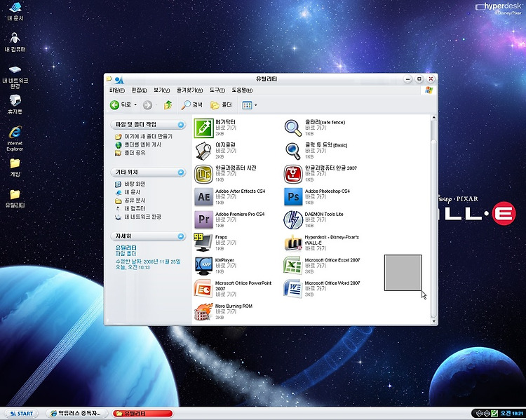Screen dimensions: 526x420
Task: Click the green checkmark tray icon
Action: pyautogui.click(x=494, y=413)
